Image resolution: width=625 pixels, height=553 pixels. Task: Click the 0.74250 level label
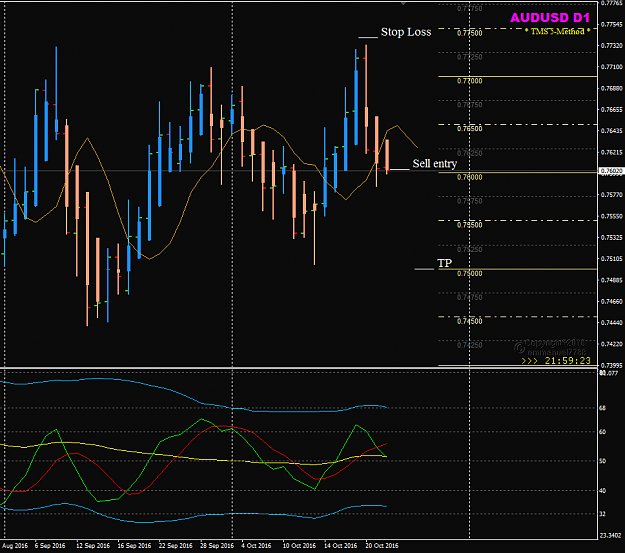click(x=470, y=345)
